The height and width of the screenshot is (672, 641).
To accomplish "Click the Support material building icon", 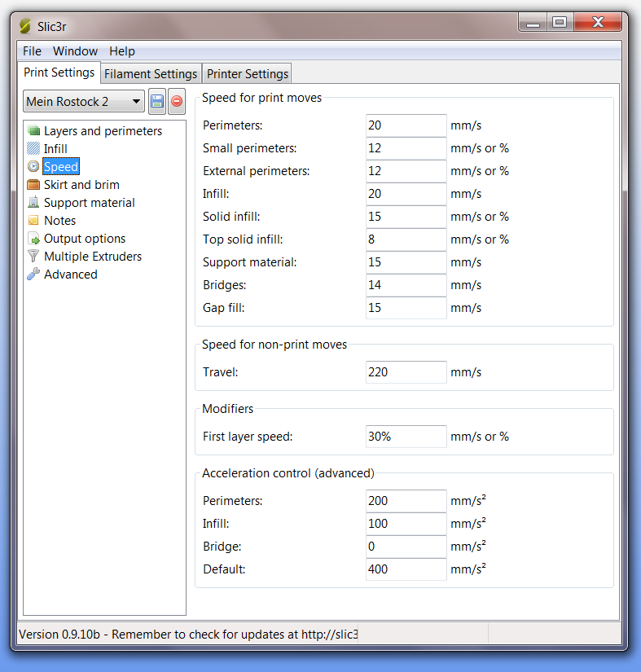I will tap(33, 202).
